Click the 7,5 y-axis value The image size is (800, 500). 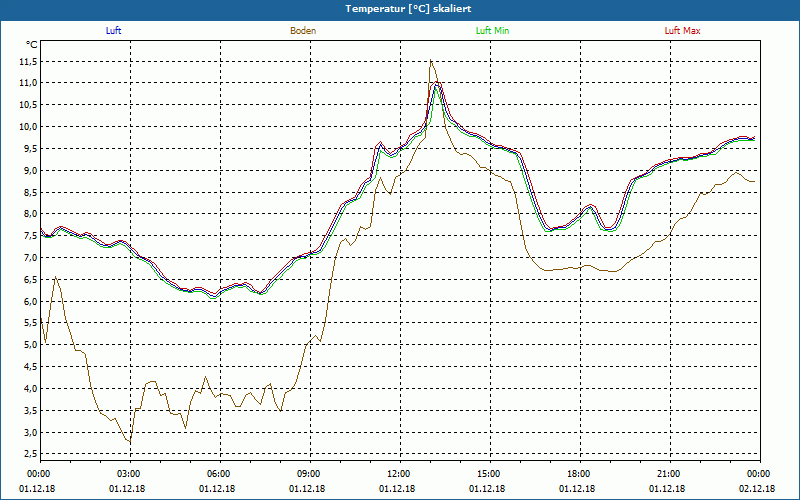tap(30, 236)
